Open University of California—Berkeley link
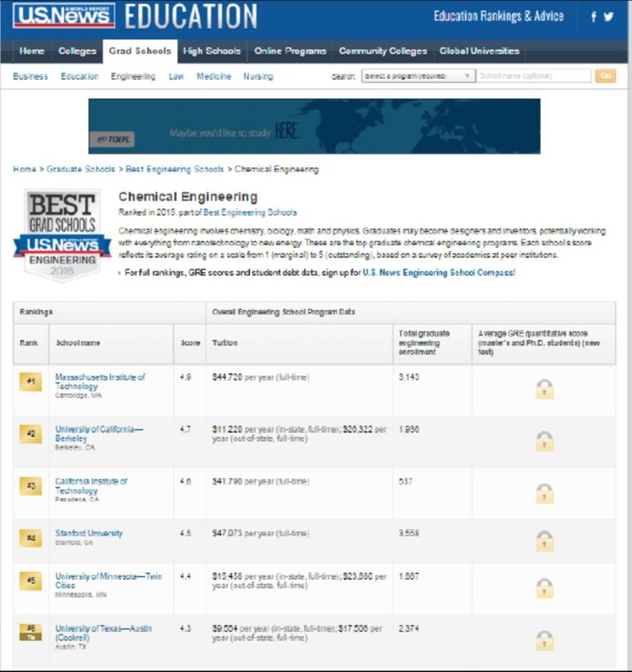The image size is (632, 672). click(99, 433)
